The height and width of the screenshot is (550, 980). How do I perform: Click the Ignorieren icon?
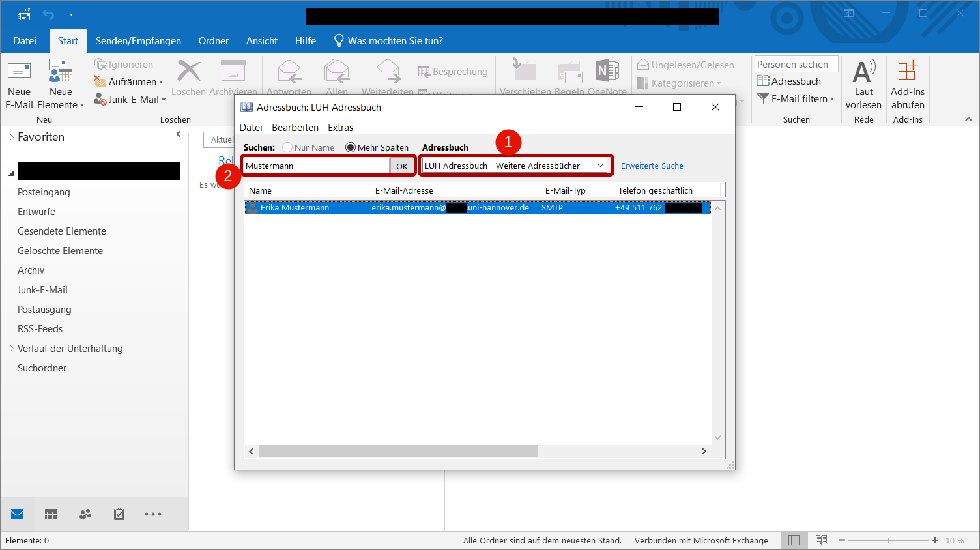[100, 64]
